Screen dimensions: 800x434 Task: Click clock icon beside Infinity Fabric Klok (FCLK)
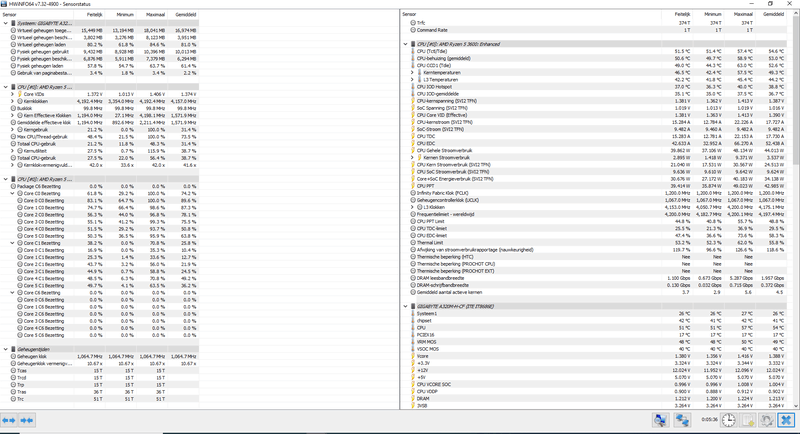pyautogui.click(x=413, y=193)
